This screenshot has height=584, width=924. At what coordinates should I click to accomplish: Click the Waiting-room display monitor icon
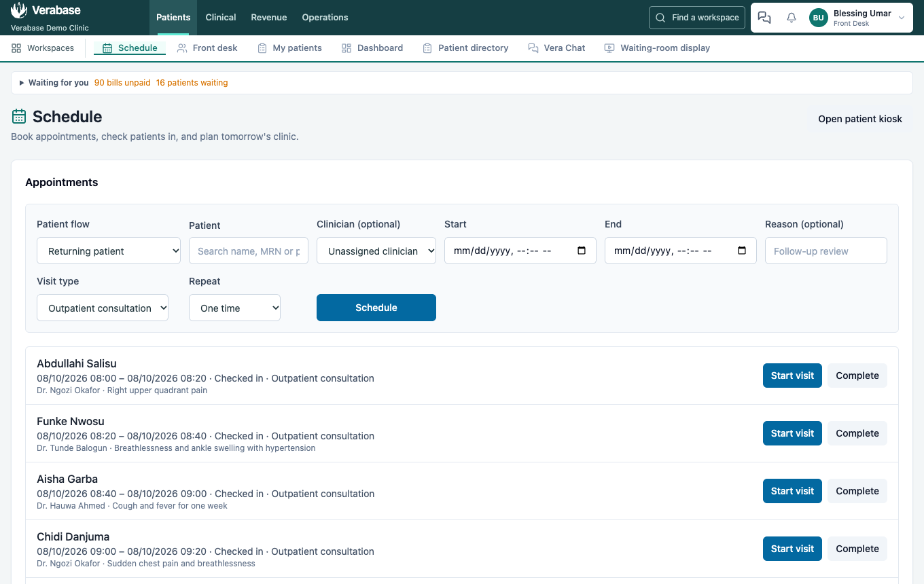[x=609, y=48]
